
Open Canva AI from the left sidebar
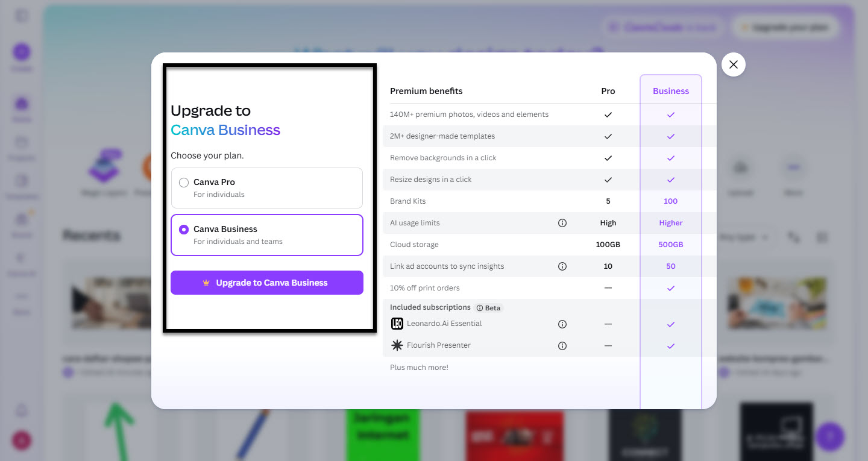coord(21,257)
